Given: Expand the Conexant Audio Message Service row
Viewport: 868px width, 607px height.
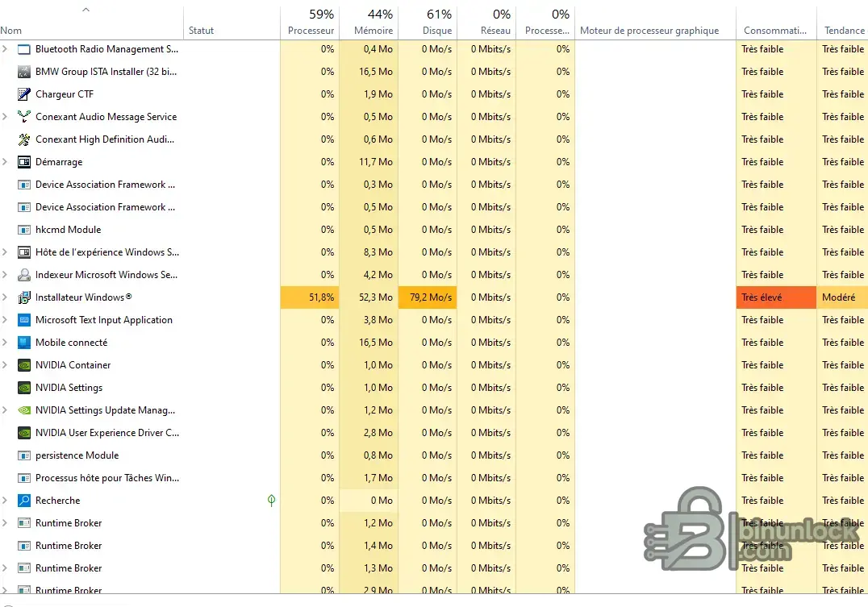Looking at the screenshot, I should (5, 117).
